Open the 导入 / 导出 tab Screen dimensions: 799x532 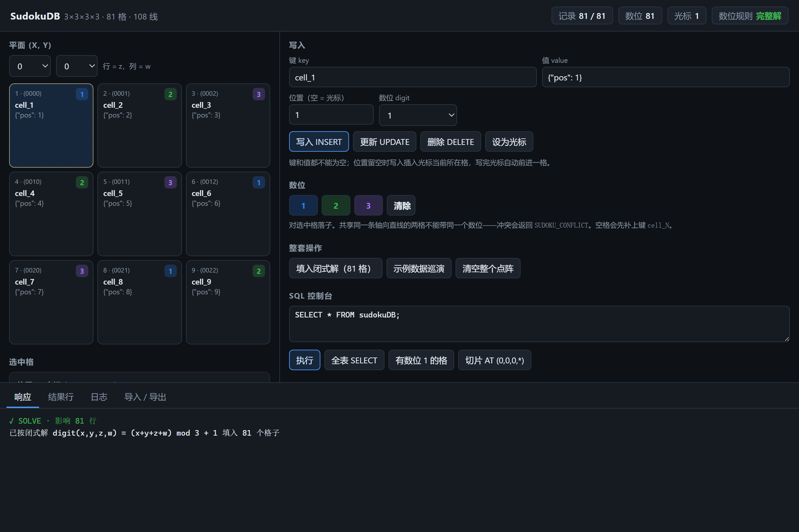coord(145,397)
